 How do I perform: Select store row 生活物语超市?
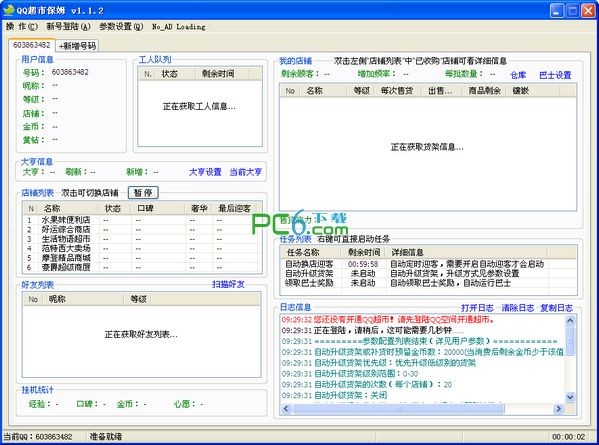tap(142, 239)
